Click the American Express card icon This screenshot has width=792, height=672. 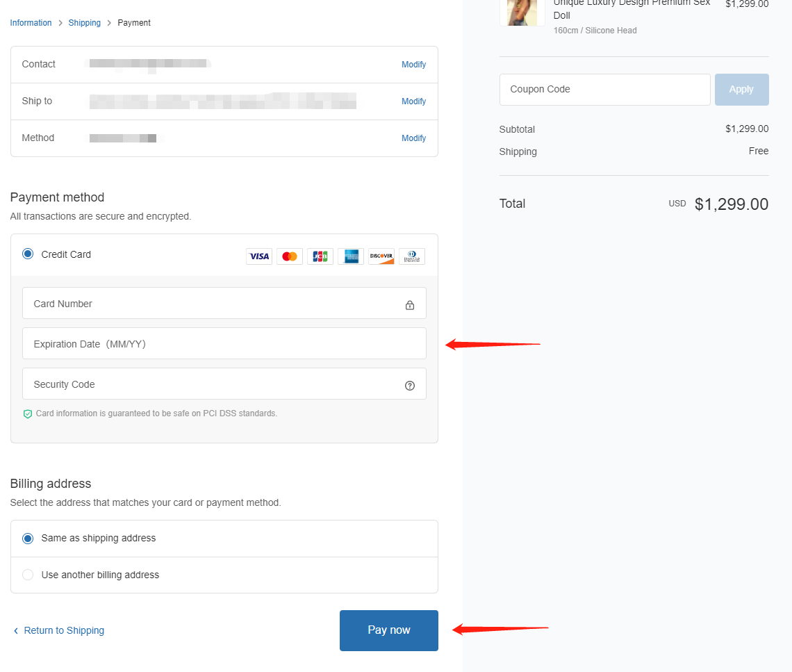(x=351, y=256)
